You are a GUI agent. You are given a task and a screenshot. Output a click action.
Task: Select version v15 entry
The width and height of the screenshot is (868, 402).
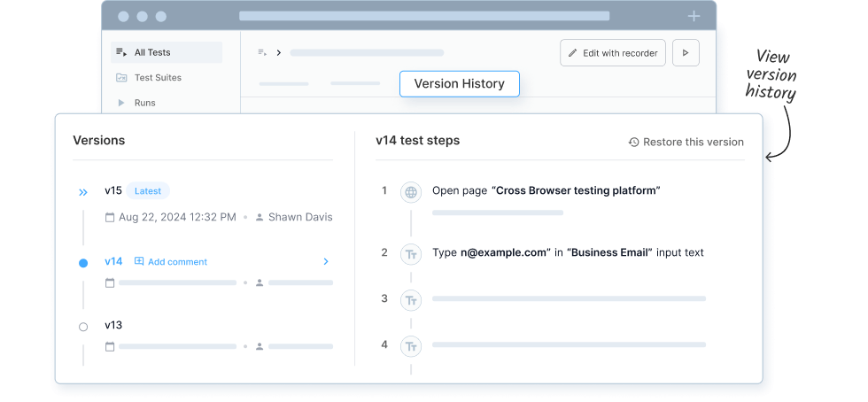point(113,190)
